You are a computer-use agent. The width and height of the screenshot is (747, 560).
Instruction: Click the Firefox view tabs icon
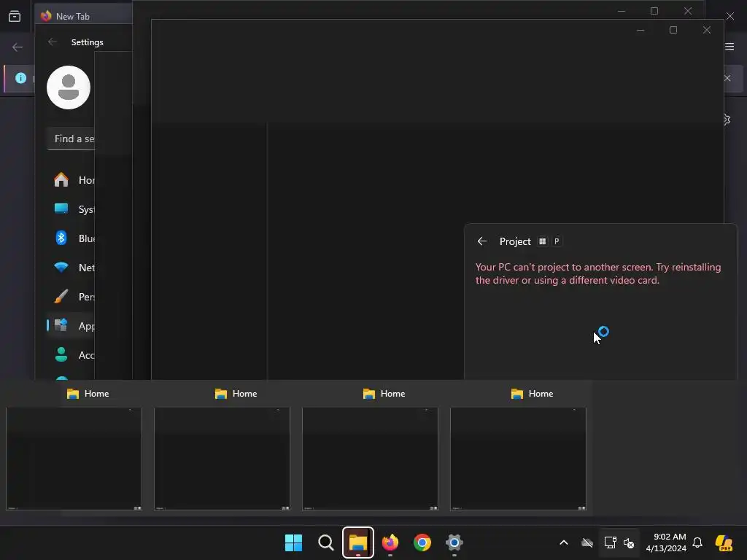(x=15, y=17)
